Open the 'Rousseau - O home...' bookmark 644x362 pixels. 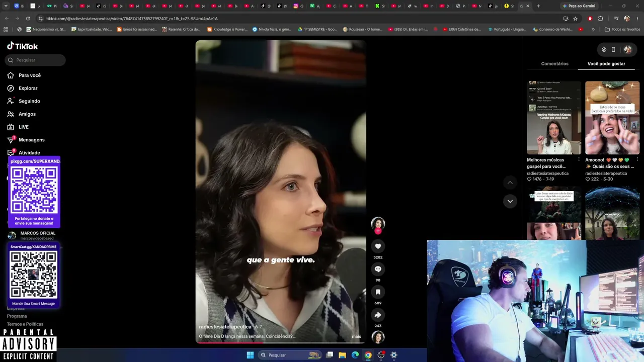pyautogui.click(x=362, y=29)
